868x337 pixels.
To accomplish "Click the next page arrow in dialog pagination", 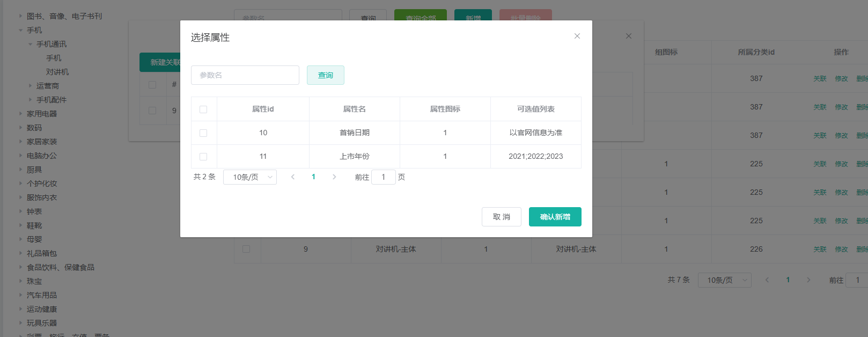I will pos(334,177).
